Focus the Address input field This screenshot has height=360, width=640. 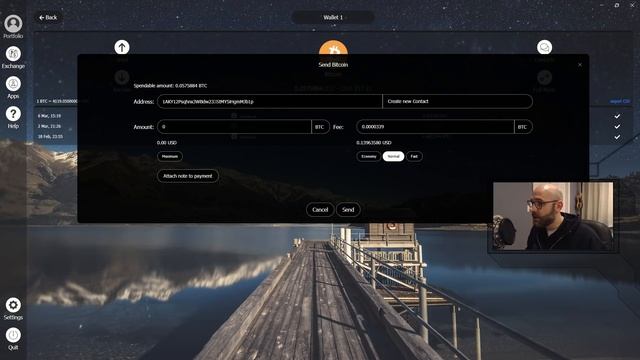(270, 101)
